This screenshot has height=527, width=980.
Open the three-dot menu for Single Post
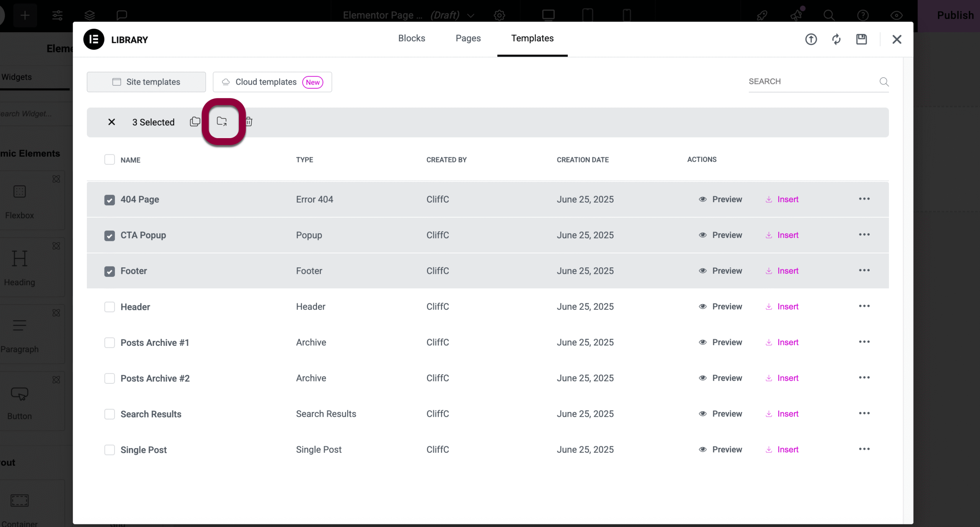click(864, 449)
